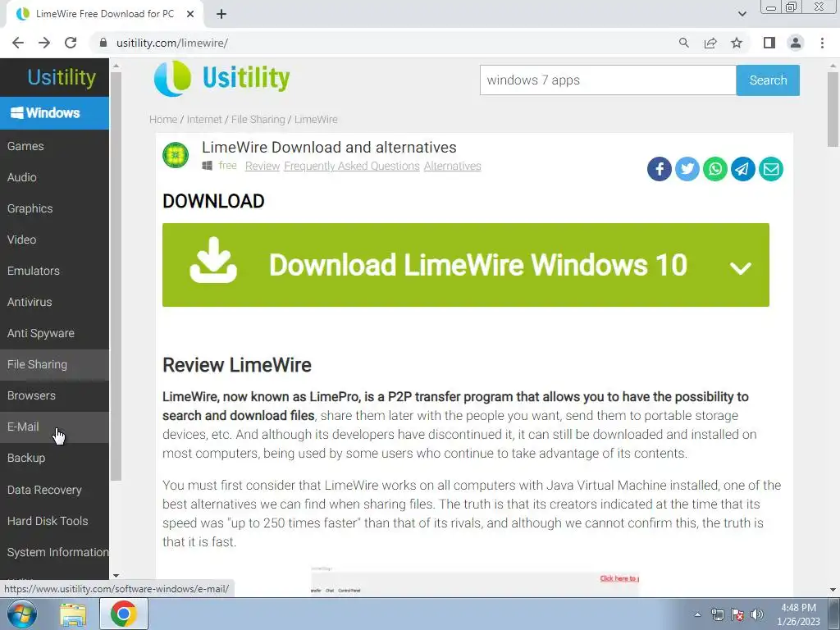Select Video category in sidebar

point(54,240)
